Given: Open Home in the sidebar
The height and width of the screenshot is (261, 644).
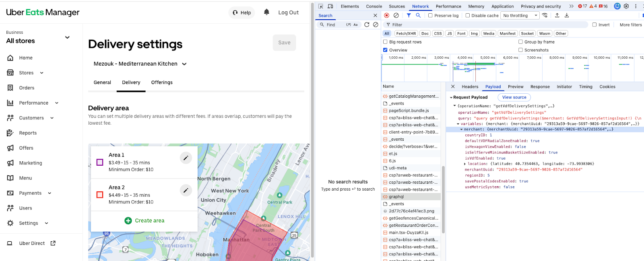Looking at the screenshot, I should pos(26,58).
